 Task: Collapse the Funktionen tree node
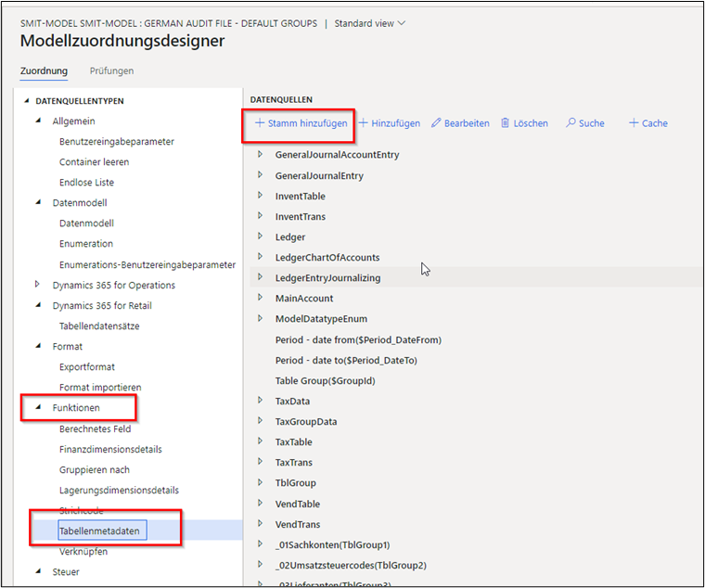(39, 407)
